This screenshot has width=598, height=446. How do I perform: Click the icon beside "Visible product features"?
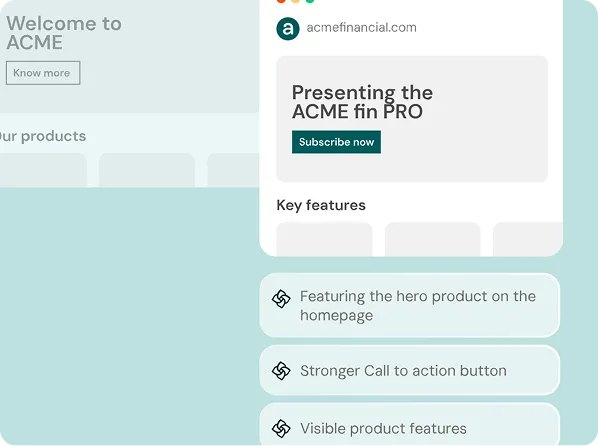pyautogui.click(x=281, y=428)
